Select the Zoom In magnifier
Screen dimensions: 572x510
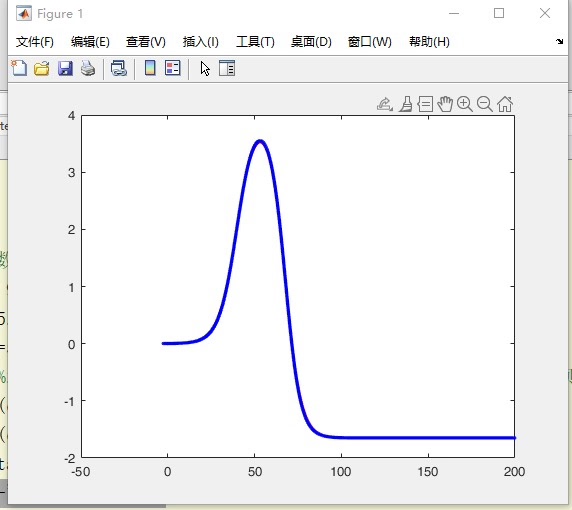(x=465, y=104)
